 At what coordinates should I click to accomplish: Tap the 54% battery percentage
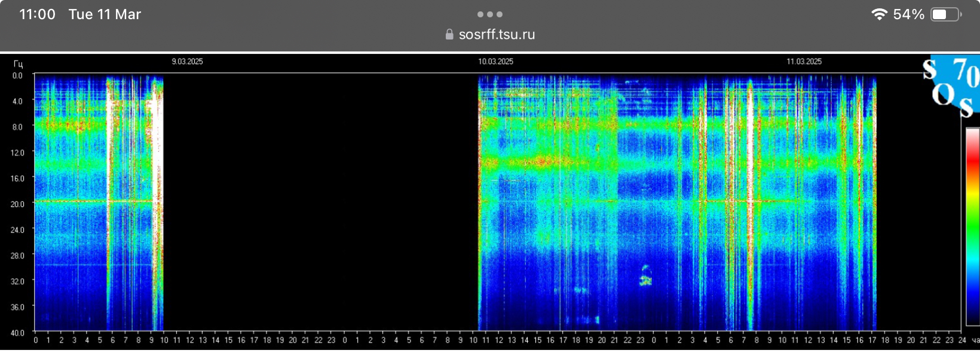coord(908,14)
